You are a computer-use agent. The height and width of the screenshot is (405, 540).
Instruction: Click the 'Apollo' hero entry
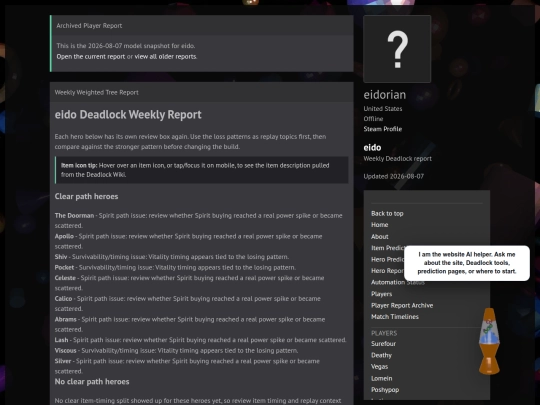pos(64,236)
